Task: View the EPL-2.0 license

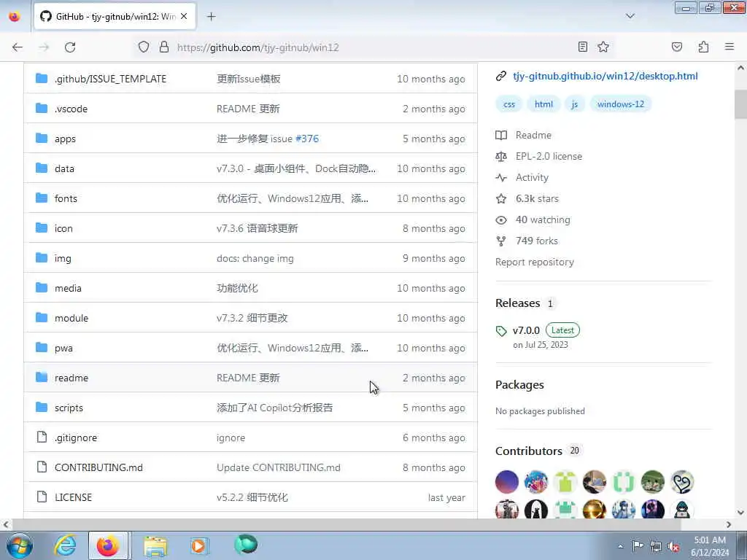Action: click(x=539, y=156)
